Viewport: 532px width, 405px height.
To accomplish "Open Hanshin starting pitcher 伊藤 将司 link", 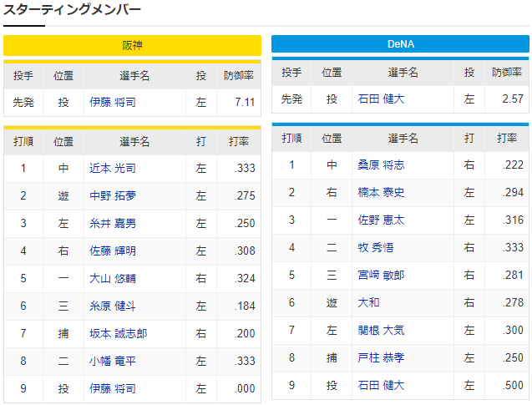I will point(113,102).
